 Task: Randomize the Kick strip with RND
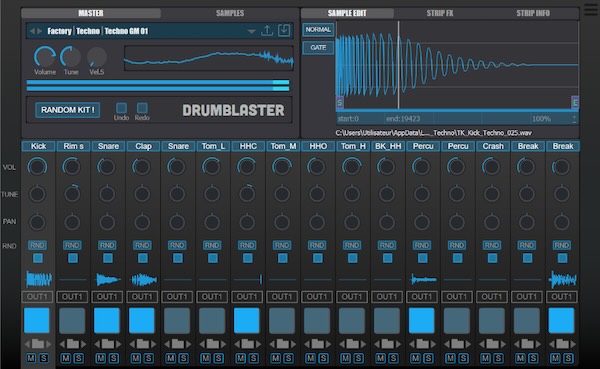[x=37, y=245]
